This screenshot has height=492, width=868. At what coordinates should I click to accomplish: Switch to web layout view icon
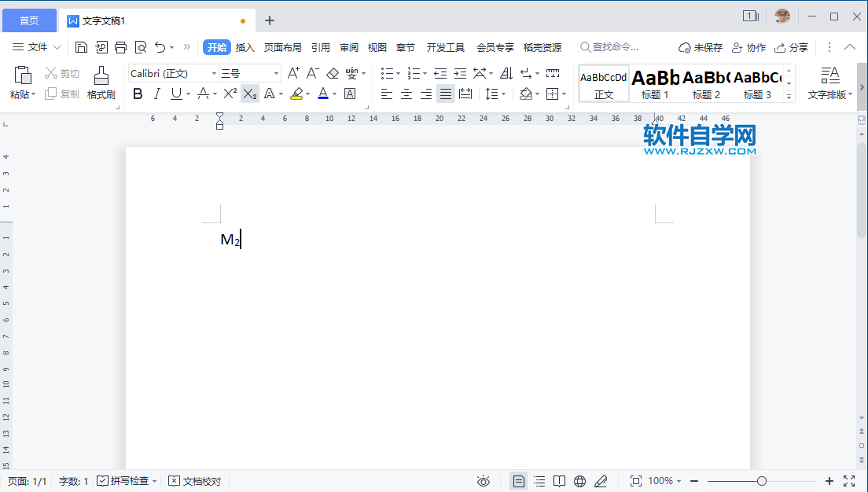pos(579,481)
